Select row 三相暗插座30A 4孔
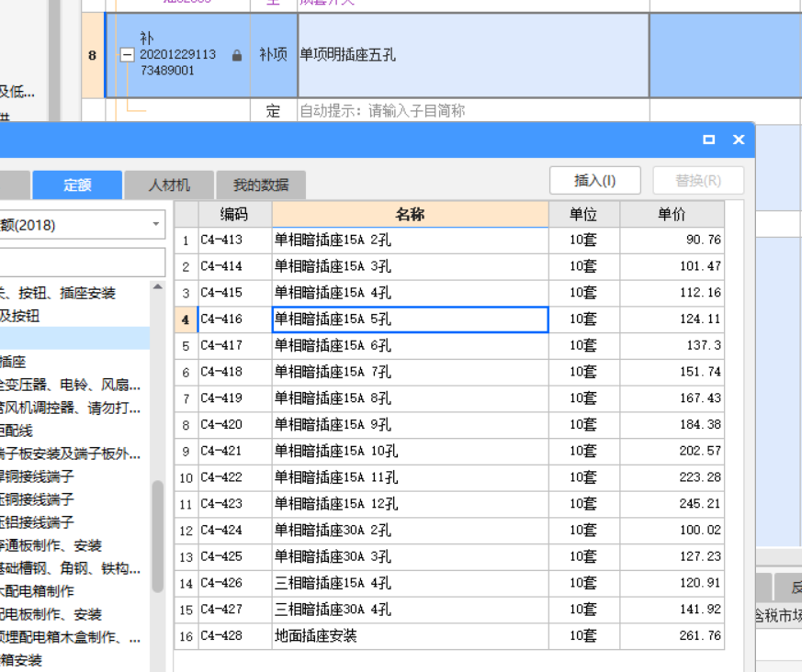The width and height of the screenshot is (802, 672). (411, 610)
